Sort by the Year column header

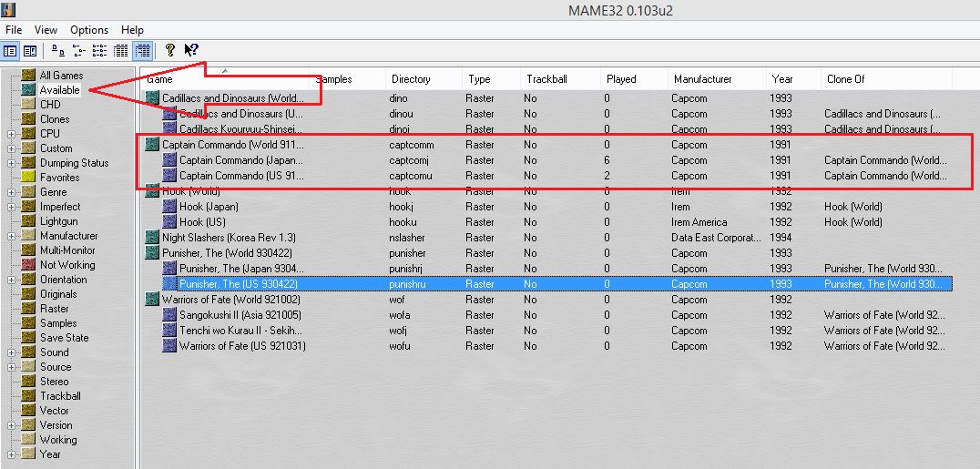coord(793,79)
